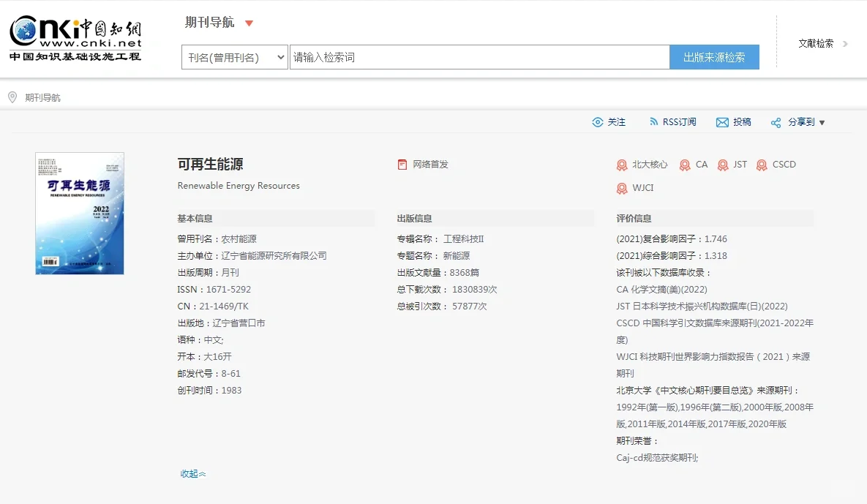Collapse details using the 收起 link

click(x=192, y=473)
